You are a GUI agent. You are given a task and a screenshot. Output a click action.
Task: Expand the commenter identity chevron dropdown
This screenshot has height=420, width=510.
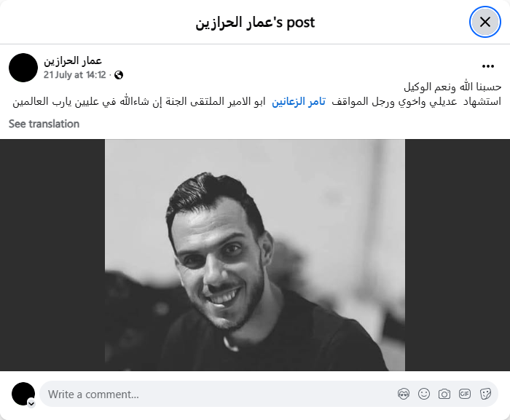tap(31, 404)
